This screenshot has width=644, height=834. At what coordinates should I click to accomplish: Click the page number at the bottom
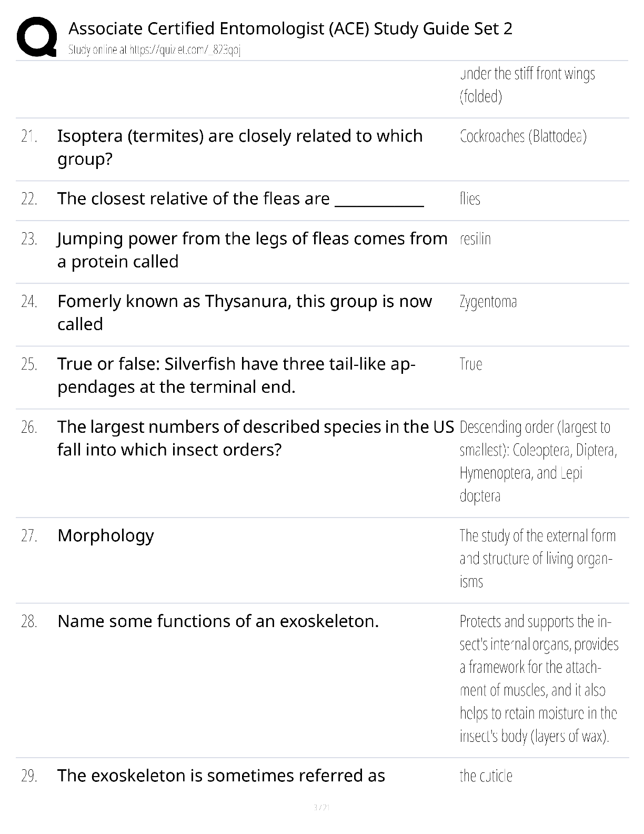[321, 807]
